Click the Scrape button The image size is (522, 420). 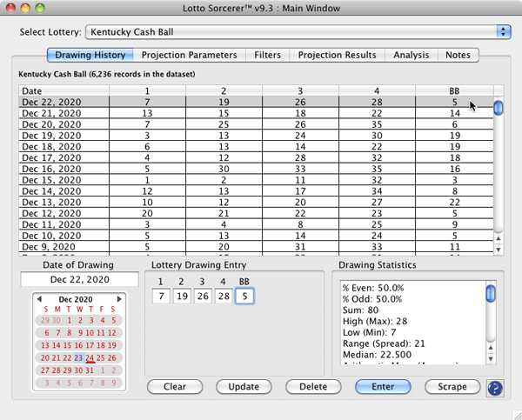452,387
